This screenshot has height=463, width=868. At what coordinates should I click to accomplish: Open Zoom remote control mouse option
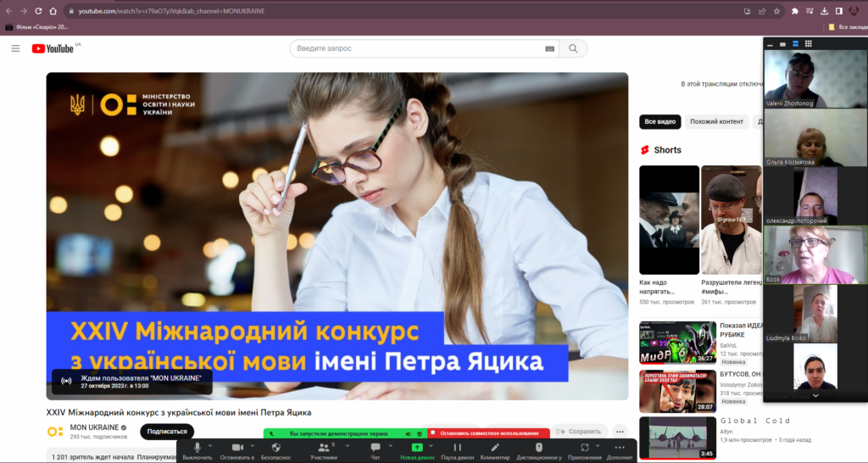click(538, 447)
